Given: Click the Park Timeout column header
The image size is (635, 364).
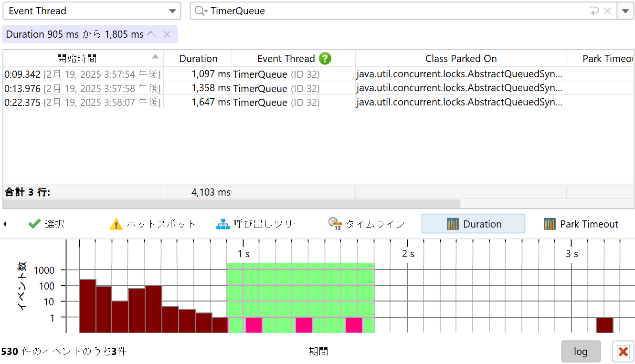Looking at the screenshot, I should pos(600,58).
